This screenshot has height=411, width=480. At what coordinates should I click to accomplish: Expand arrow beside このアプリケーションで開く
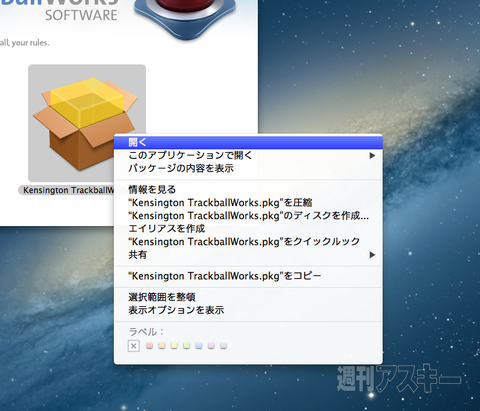[x=372, y=155]
